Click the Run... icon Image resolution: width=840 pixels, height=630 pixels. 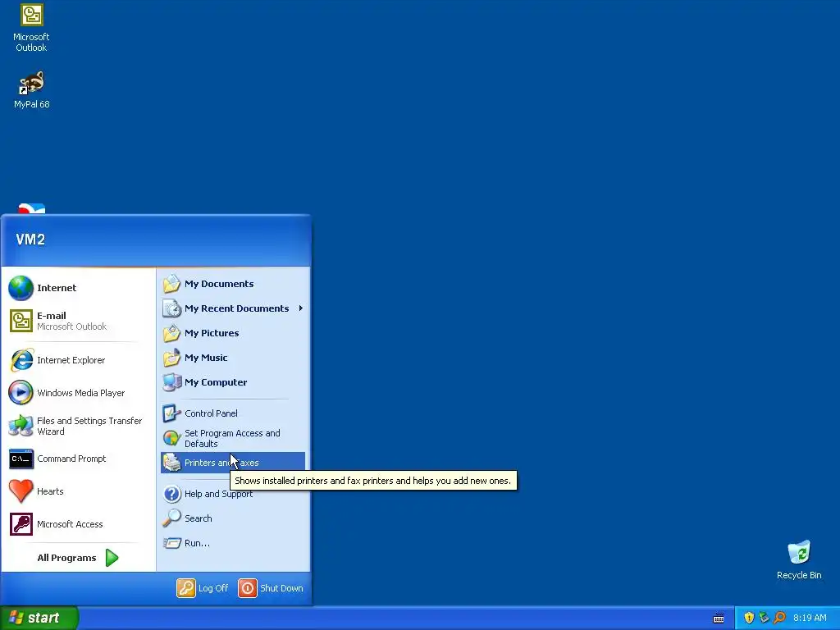(x=172, y=543)
